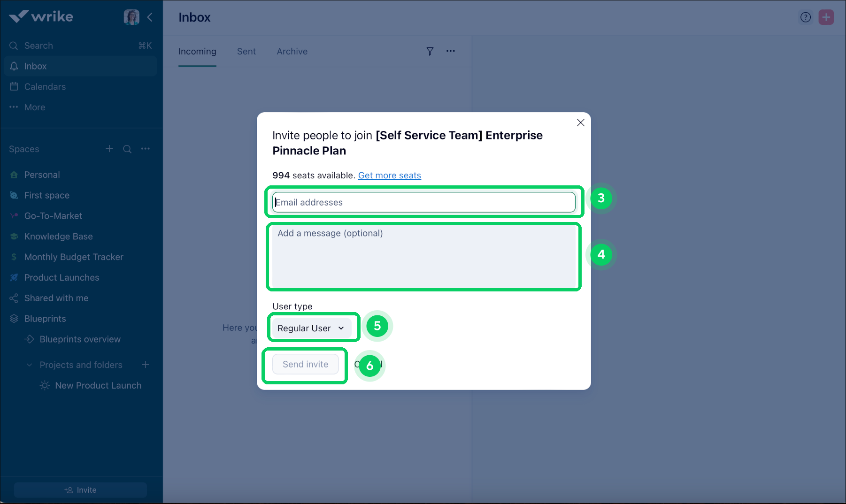Open the help menu

click(x=805, y=17)
